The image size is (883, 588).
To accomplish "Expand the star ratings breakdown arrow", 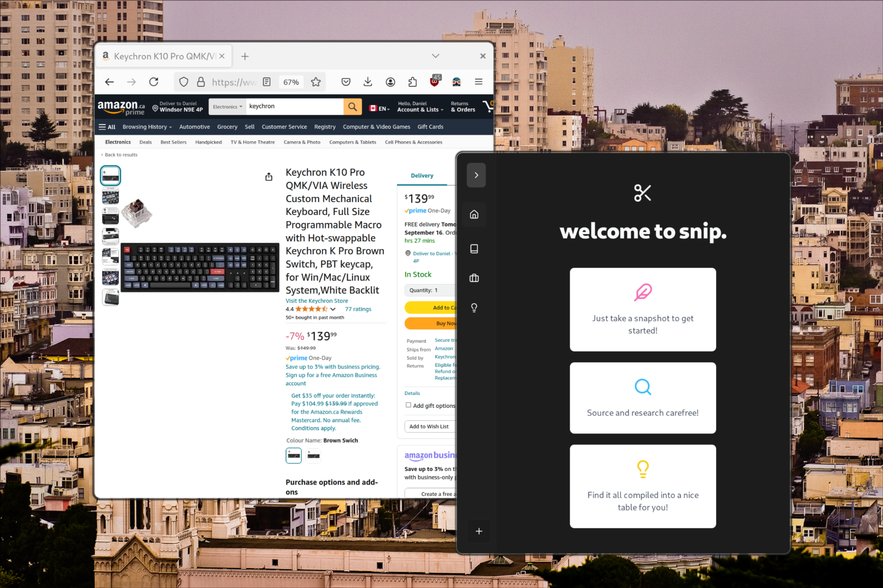I will (x=333, y=309).
